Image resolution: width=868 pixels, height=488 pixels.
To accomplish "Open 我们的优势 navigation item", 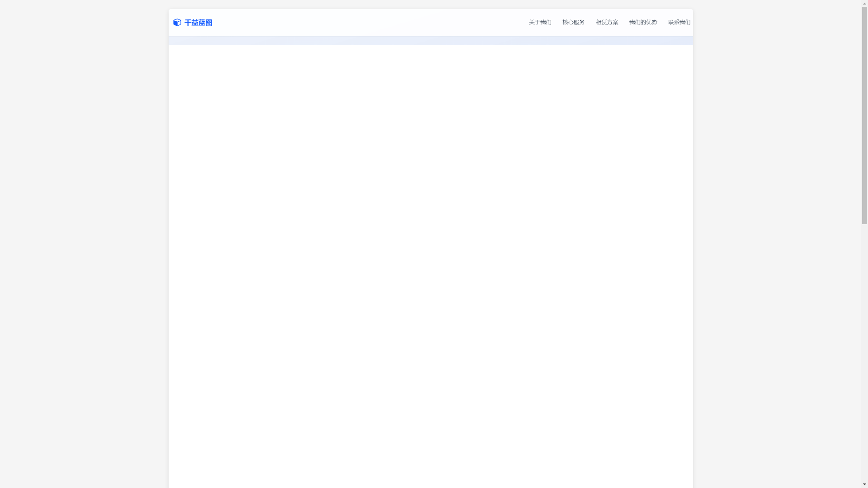I will pos(643,22).
